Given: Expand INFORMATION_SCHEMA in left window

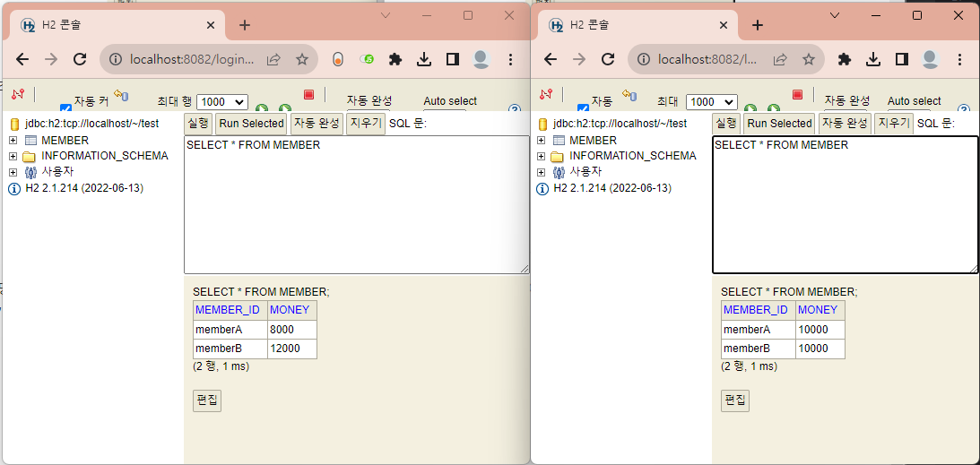Looking at the screenshot, I should coord(13,156).
